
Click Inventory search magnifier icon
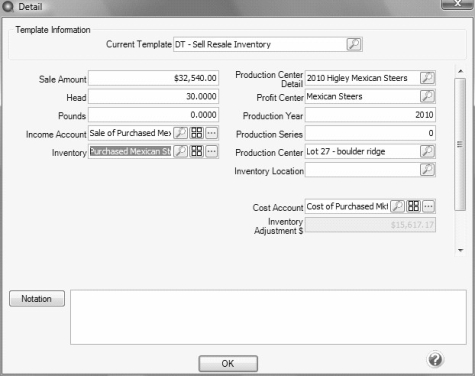(x=181, y=151)
